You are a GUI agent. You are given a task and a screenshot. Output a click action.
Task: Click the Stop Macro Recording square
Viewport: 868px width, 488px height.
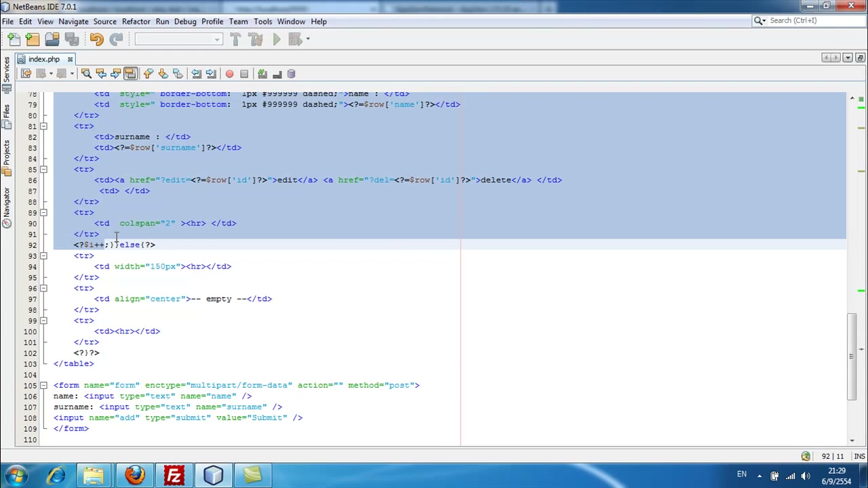coord(244,74)
